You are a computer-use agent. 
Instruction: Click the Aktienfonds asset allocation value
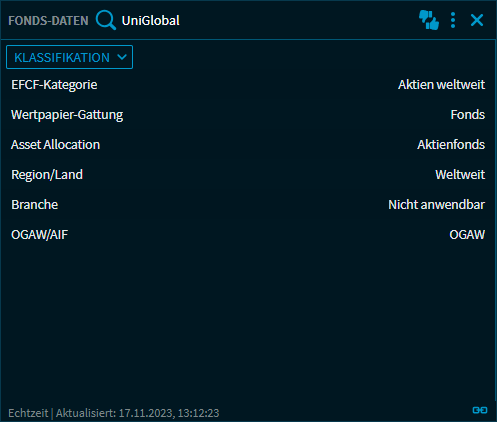pyautogui.click(x=451, y=145)
